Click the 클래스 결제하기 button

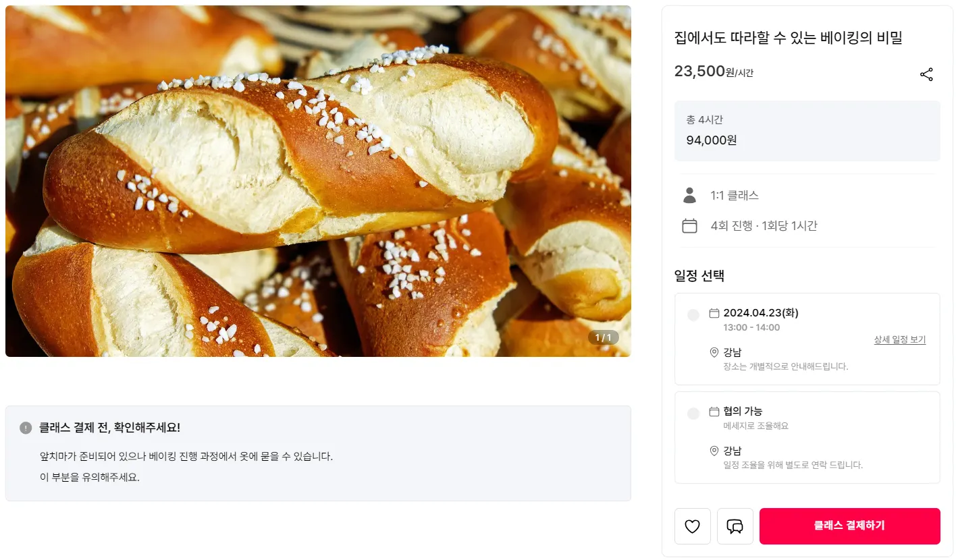[x=849, y=526]
